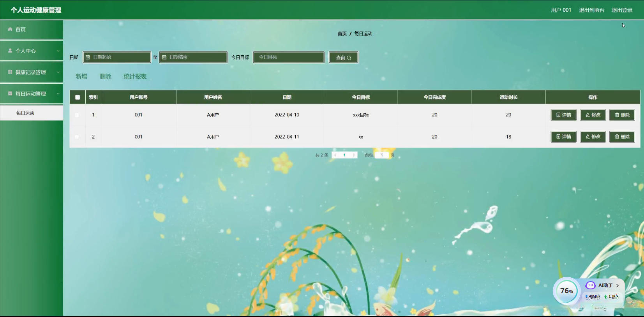Screen dimensions: 644x317
Task: Open the 个人中心 sidebar menu
Action: (32, 51)
